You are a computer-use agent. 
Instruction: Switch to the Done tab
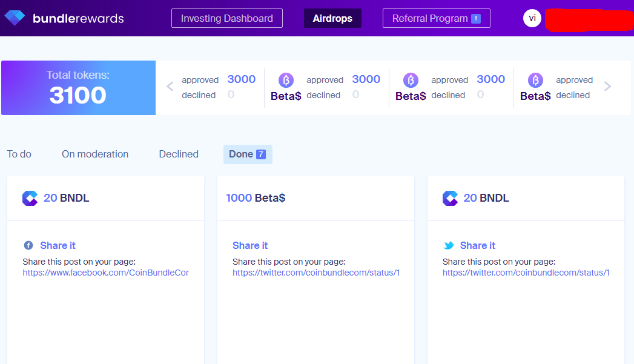248,154
